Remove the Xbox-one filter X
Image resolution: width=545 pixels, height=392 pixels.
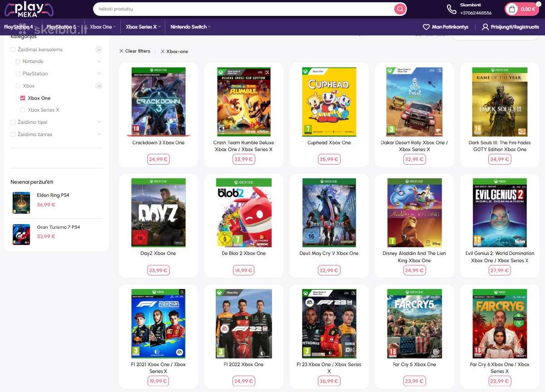163,51
